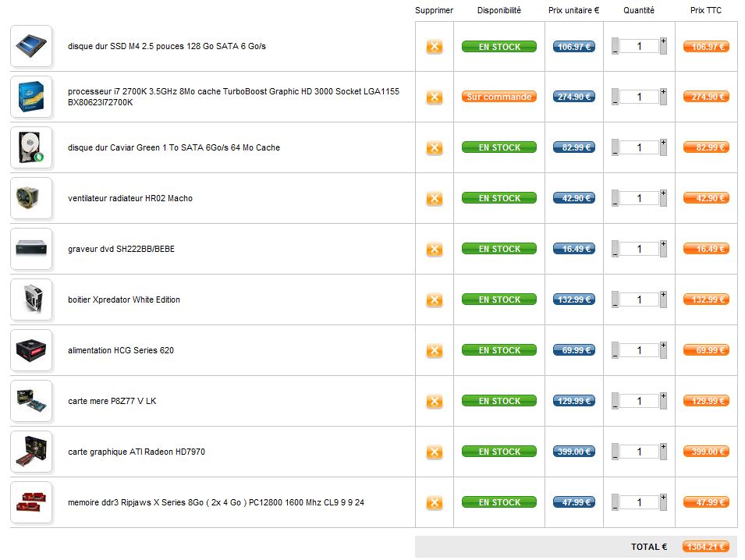Delete the Xpredator White Edition case
Screen dimensions: 745x560
435,300
